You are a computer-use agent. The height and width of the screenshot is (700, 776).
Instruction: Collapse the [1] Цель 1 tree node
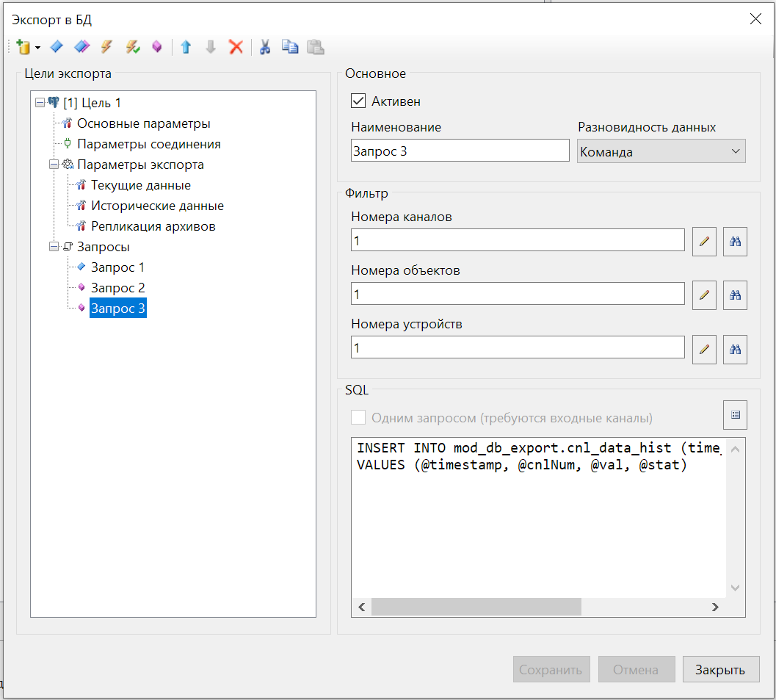40,103
